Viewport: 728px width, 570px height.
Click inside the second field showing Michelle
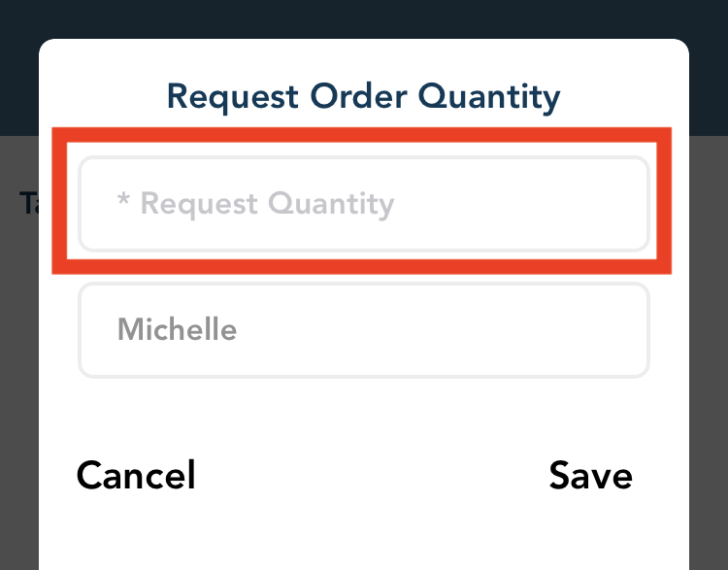pyautogui.click(x=363, y=330)
